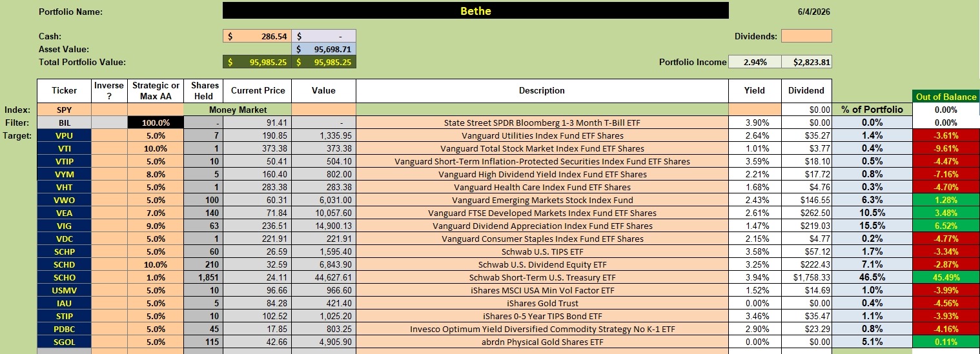Select VEA value 10,057.60

[323, 213]
